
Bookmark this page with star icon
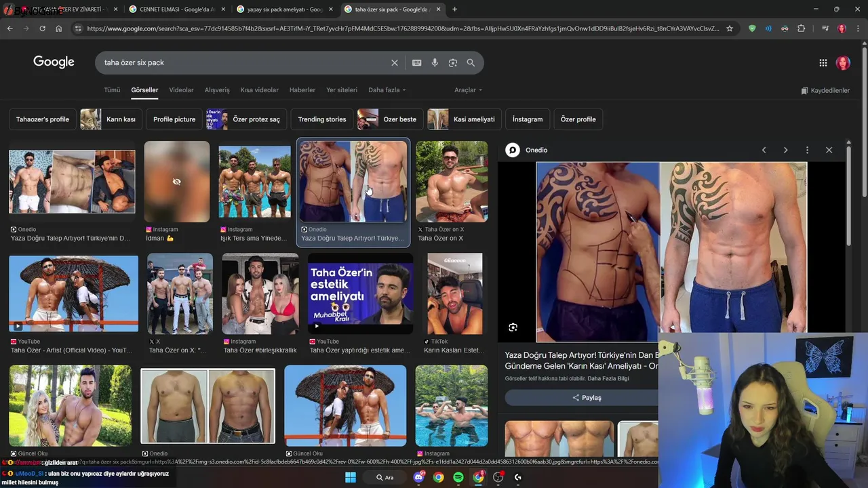730,28
